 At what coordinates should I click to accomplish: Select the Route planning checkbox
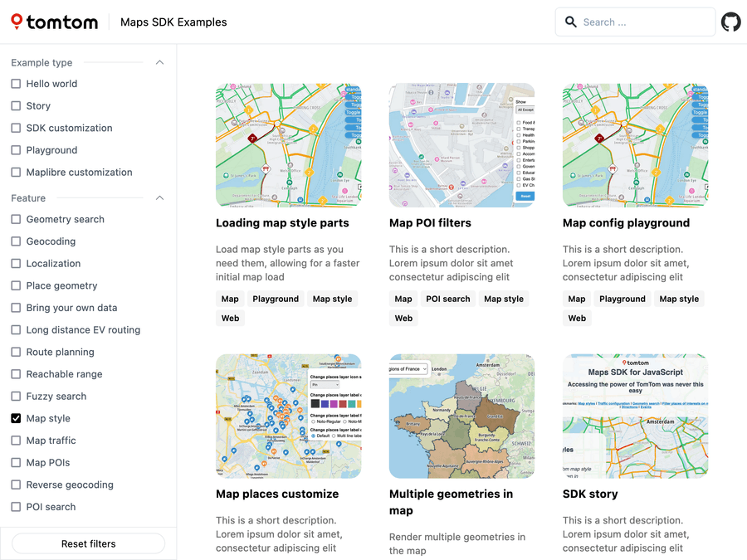click(16, 352)
